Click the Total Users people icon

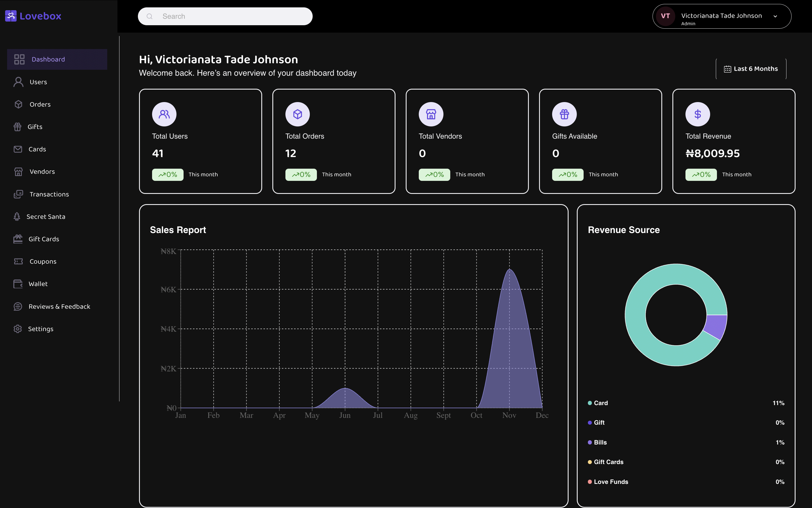[x=164, y=114]
